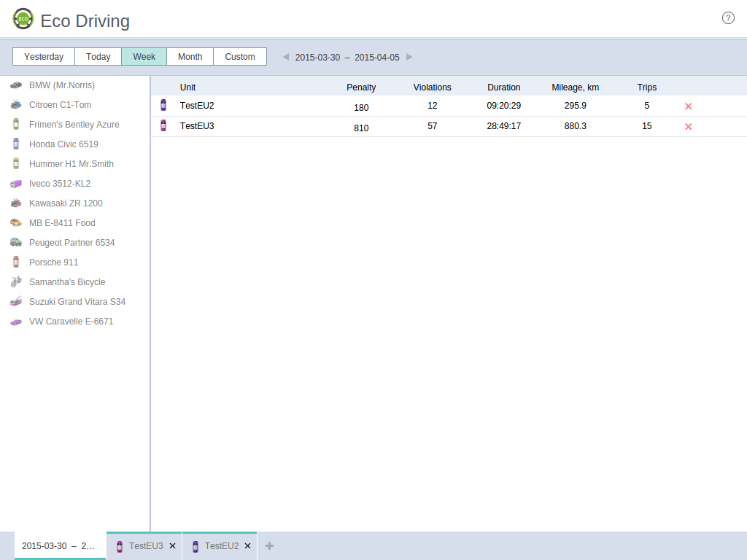This screenshot has height=560, width=747.
Task: Click the Peugeot Partner 6534 van icon
Action: [x=16, y=242]
